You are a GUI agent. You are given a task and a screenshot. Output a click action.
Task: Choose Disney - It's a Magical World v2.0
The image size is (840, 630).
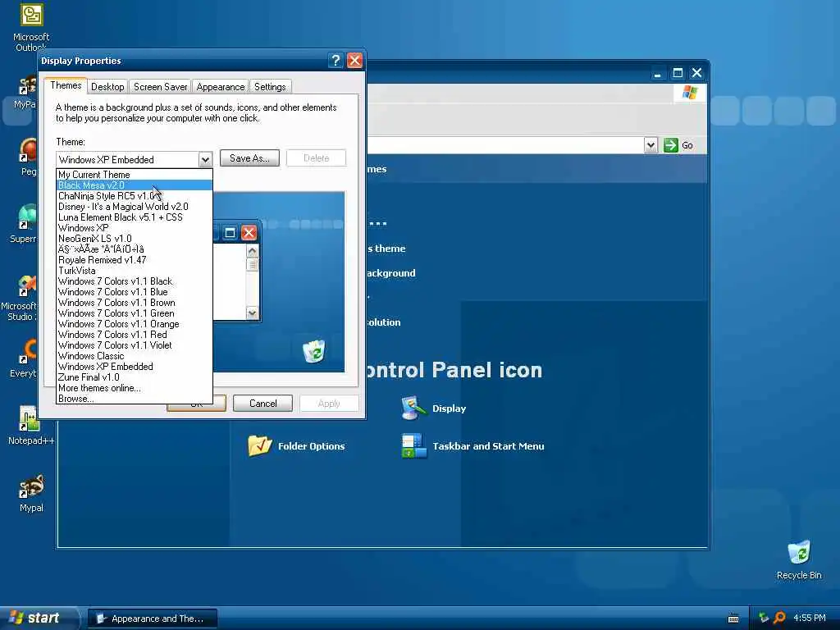[x=135, y=207]
